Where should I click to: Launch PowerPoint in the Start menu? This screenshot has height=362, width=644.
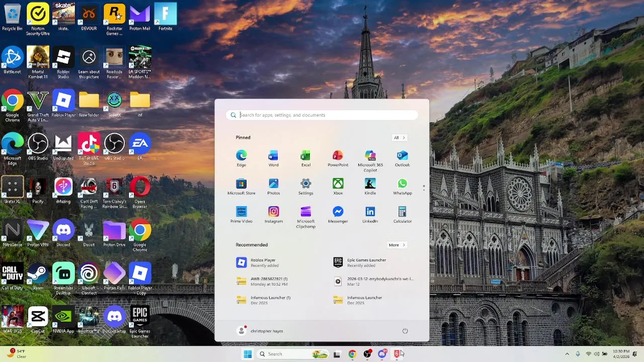338,158
